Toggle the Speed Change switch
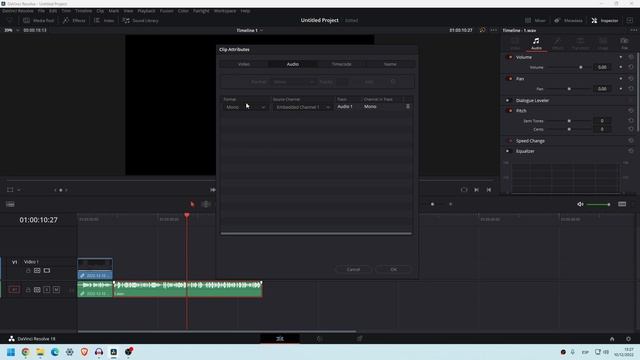 point(509,141)
